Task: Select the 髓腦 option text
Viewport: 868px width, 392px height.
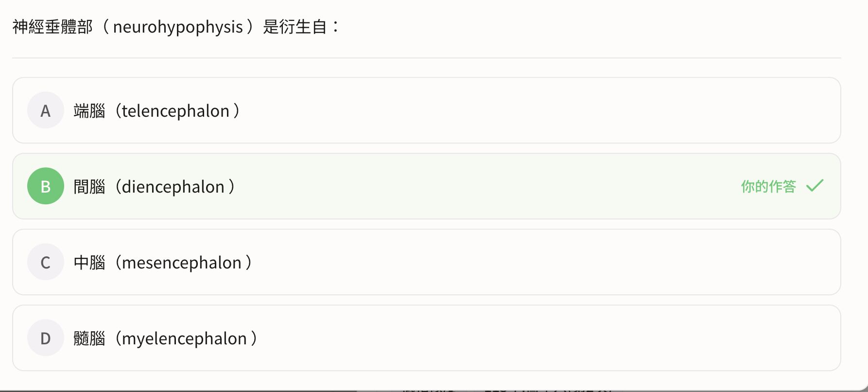Action: [89, 339]
